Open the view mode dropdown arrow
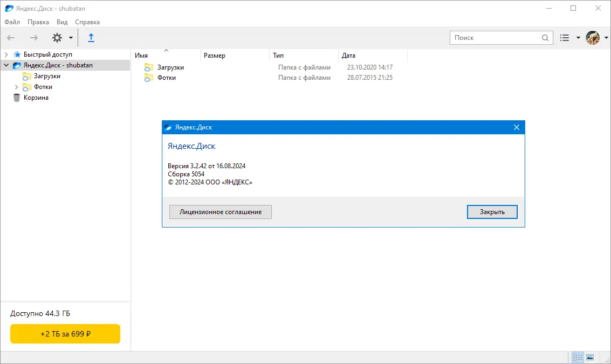The height and width of the screenshot is (364, 611). [x=578, y=38]
